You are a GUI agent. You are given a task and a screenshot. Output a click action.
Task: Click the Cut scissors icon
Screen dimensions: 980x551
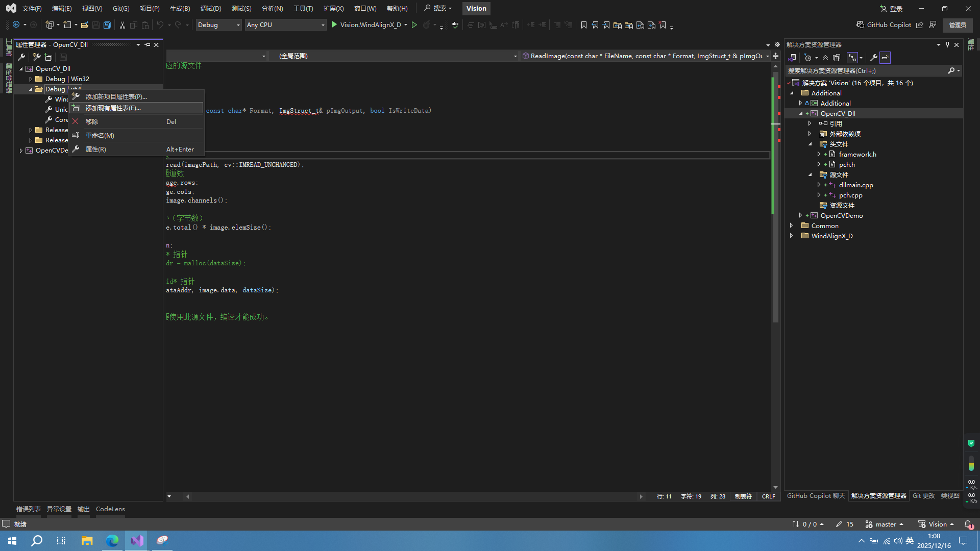tap(122, 25)
